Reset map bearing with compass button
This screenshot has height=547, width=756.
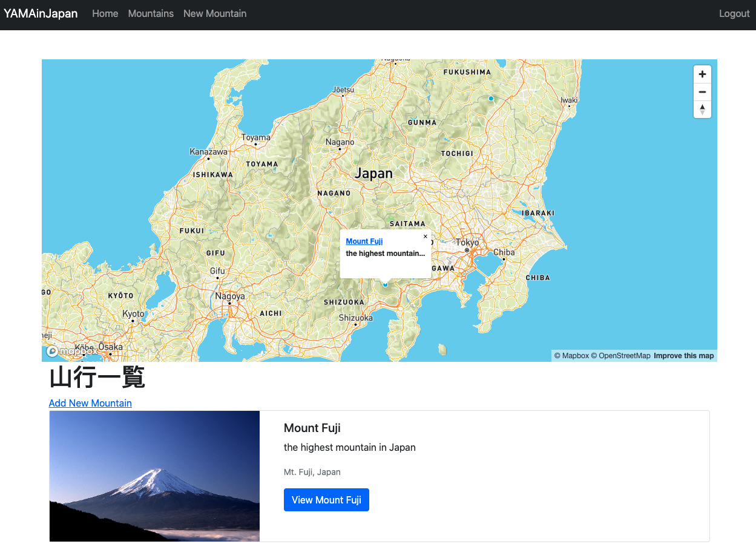click(702, 110)
